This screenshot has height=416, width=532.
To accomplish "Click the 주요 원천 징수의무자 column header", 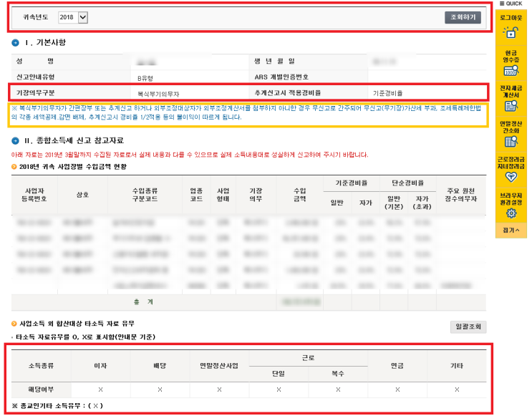I will tap(460, 195).
